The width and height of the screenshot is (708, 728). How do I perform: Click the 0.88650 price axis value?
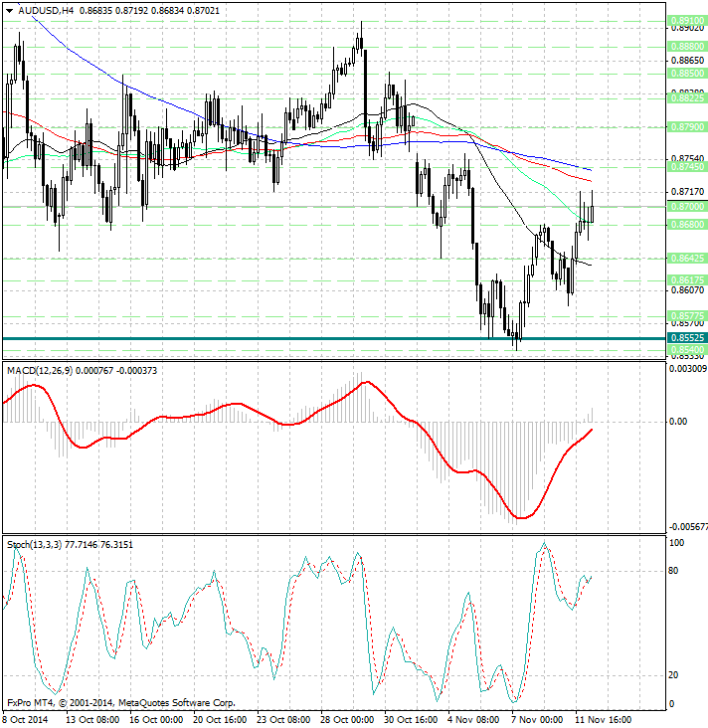[687, 61]
